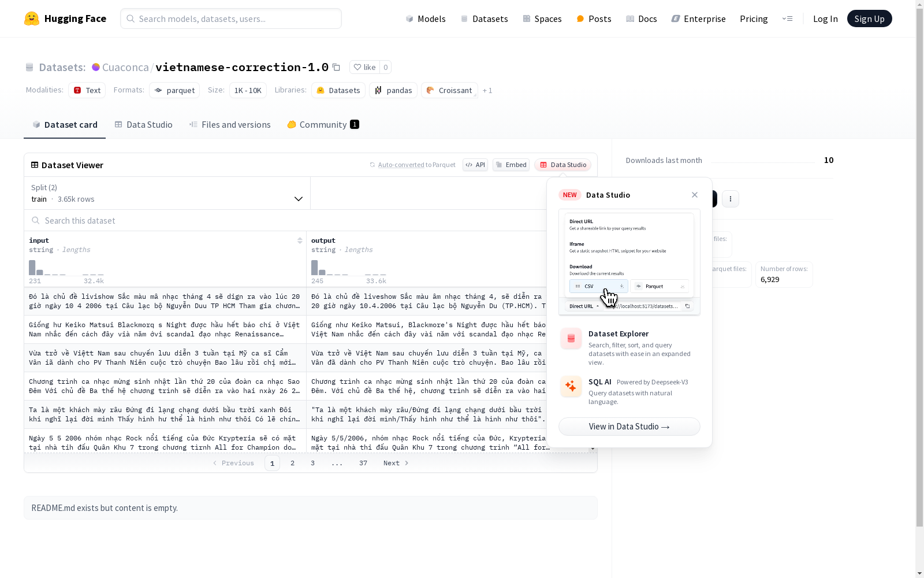The width and height of the screenshot is (924, 578).
Task: Show the +1 additional libraries
Action: 487,90
